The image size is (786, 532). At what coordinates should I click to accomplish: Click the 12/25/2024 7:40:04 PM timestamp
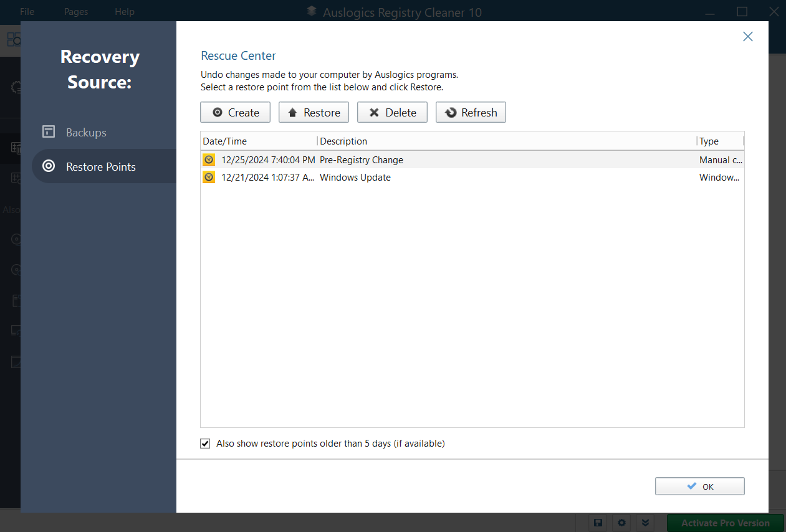[x=268, y=159]
